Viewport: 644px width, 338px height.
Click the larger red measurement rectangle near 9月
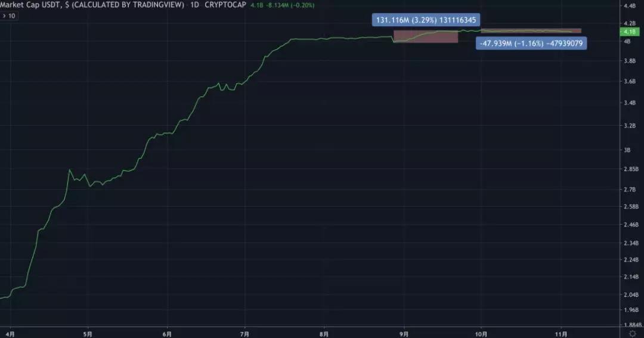426,36
